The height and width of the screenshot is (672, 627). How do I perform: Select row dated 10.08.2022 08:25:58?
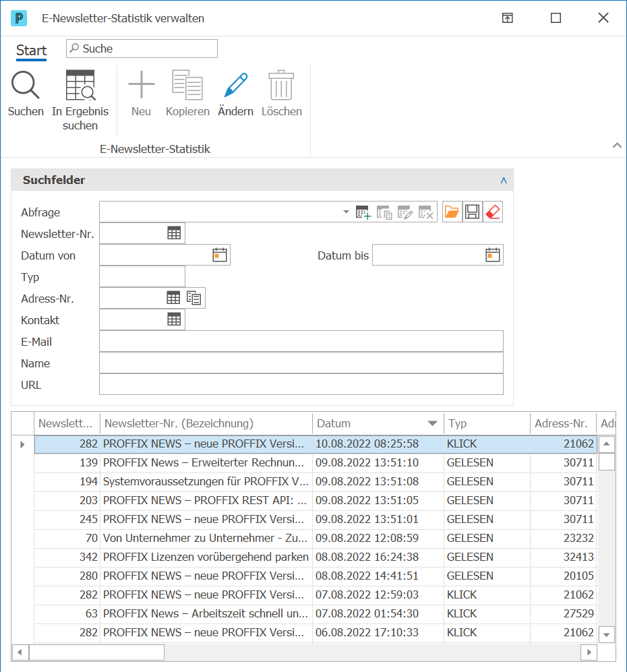316,444
